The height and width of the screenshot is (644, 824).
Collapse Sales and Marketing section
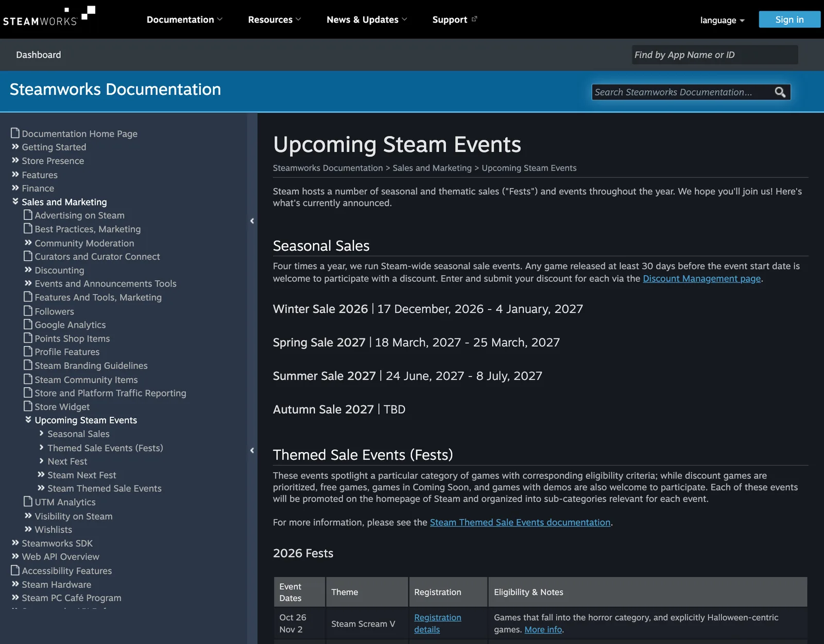[x=59, y=202]
